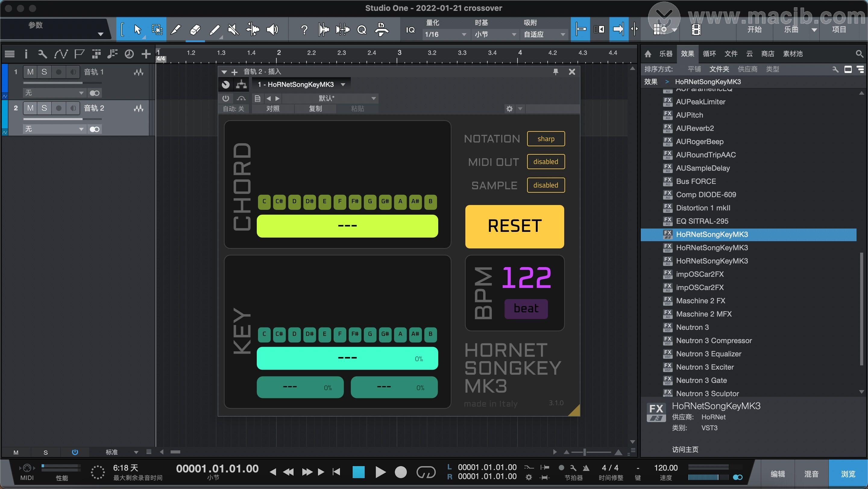Image resolution: width=868 pixels, height=489 pixels.
Task: Open 音轨 1 input 无 dropdown
Action: pyautogui.click(x=54, y=93)
